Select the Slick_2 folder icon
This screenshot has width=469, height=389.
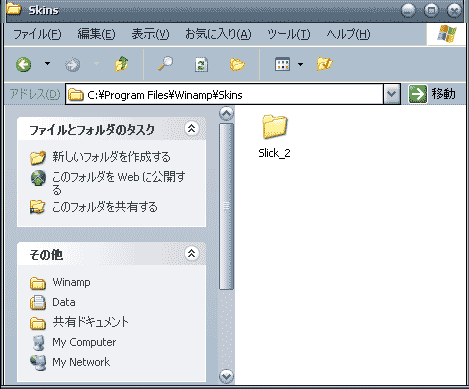(275, 127)
